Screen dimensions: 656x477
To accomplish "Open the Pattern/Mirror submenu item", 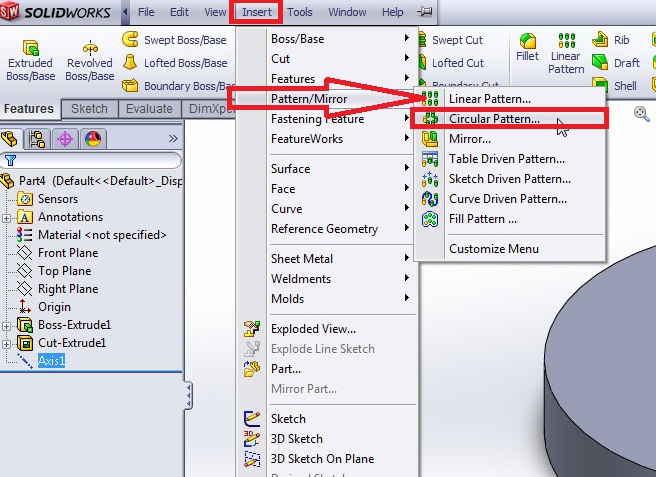I will tap(327, 99).
